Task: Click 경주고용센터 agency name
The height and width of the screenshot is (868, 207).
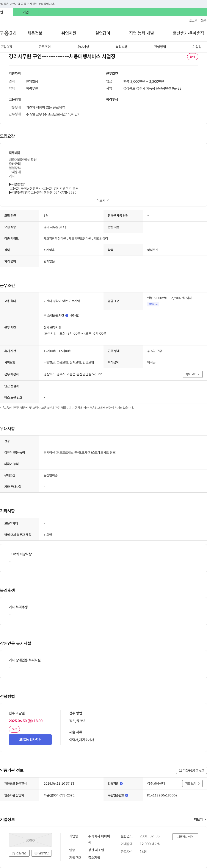Action: tap(156, 784)
